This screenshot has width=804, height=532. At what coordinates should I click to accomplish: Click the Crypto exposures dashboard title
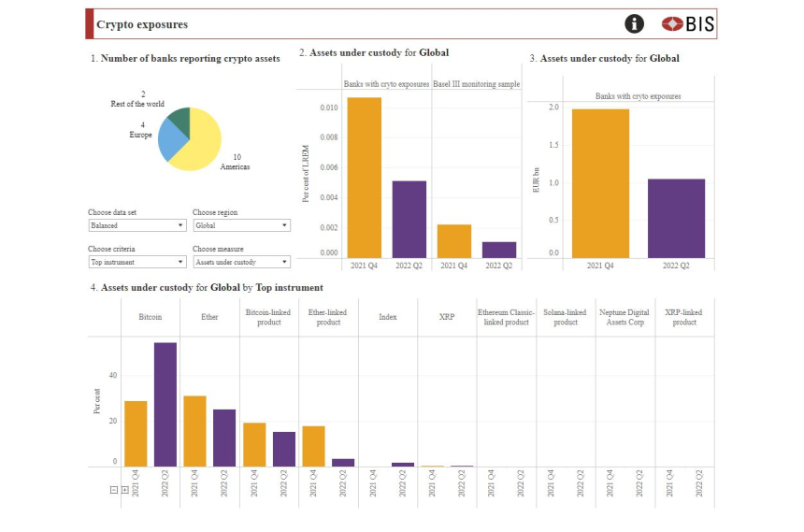tap(142, 24)
